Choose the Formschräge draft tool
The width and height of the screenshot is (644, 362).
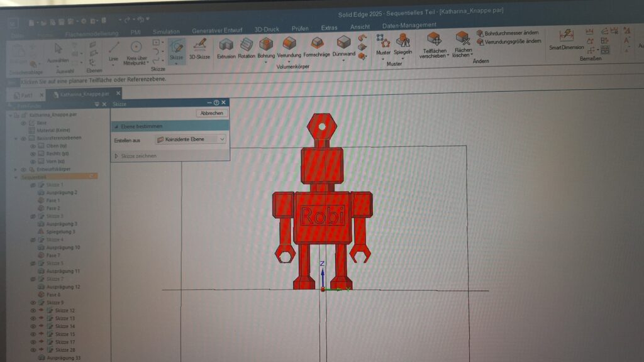(x=317, y=44)
